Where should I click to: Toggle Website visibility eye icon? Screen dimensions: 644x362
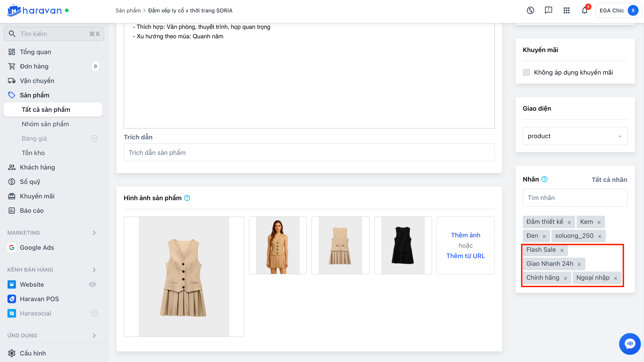coord(92,284)
